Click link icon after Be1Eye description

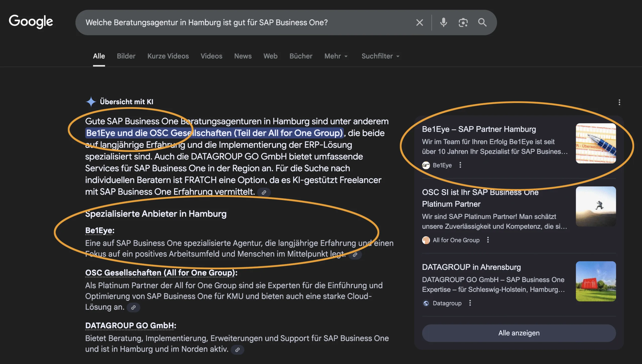tap(355, 255)
